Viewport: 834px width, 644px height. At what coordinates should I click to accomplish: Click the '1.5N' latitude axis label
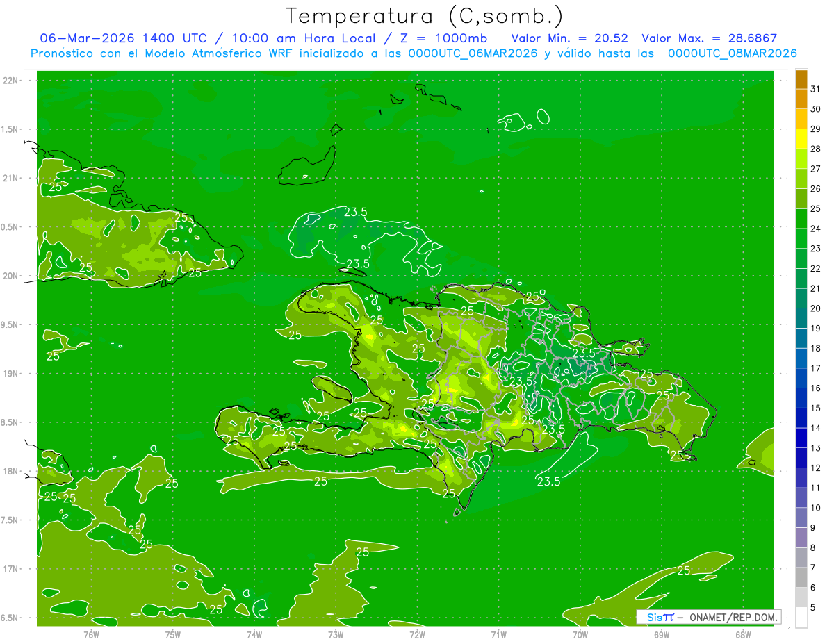(10, 129)
